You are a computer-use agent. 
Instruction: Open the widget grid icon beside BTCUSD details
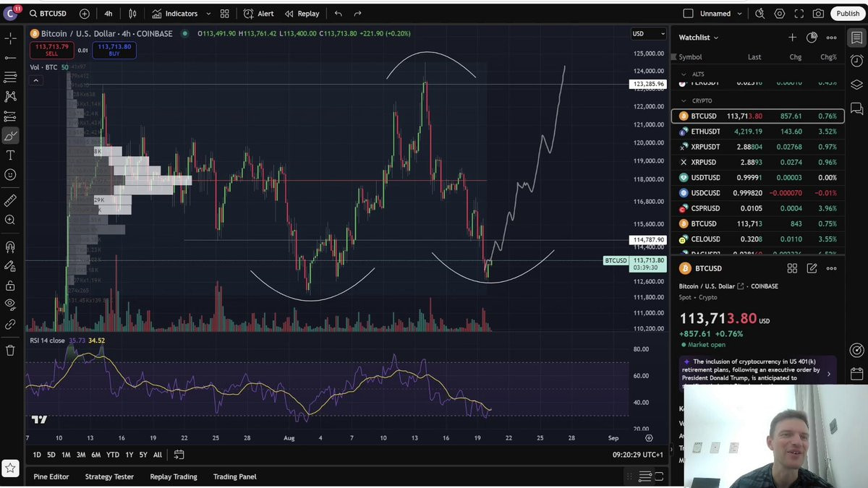792,268
